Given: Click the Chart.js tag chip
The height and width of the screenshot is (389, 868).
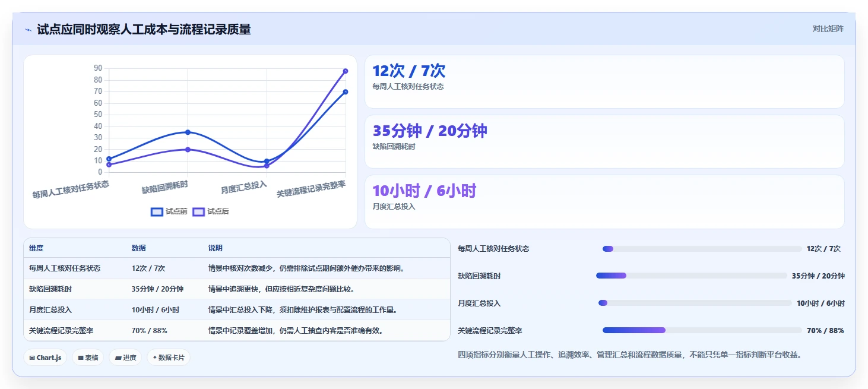Looking at the screenshot, I should 45,358.
